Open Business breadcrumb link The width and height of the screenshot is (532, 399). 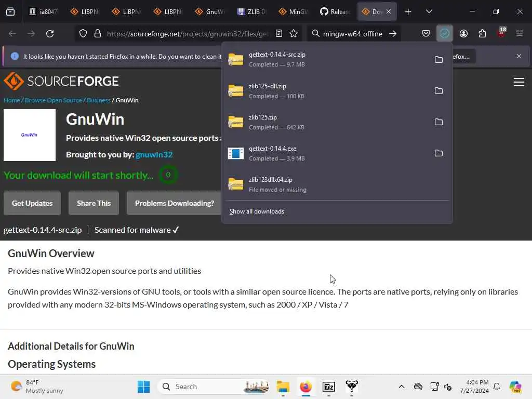click(x=98, y=100)
